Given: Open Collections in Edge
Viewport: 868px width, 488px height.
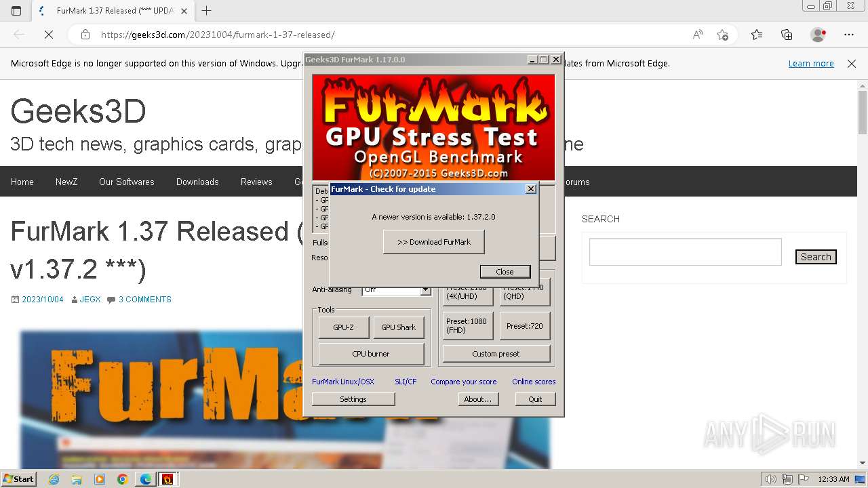Looking at the screenshot, I should [x=787, y=35].
